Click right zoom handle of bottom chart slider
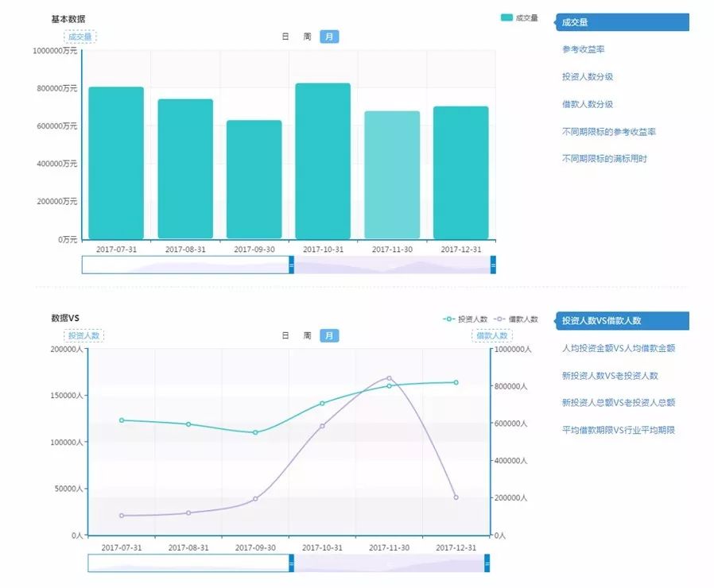This screenshot has width=714, height=588. (487, 563)
